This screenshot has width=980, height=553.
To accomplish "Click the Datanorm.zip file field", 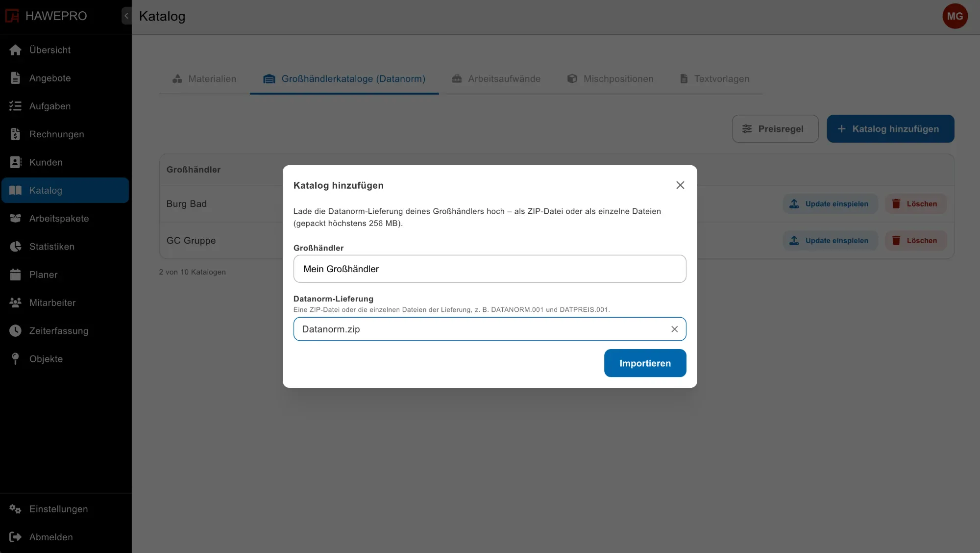I will pyautogui.click(x=490, y=329).
